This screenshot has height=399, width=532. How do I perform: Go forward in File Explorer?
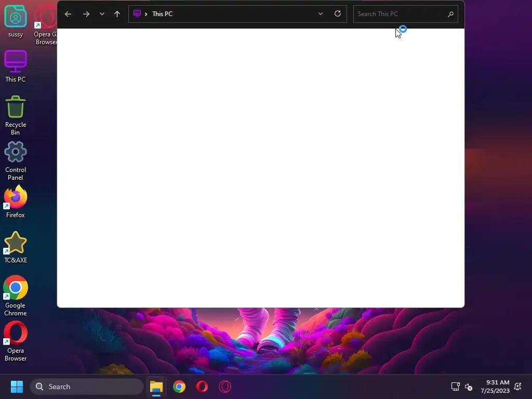pyautogui.click(x=86, y=14)
